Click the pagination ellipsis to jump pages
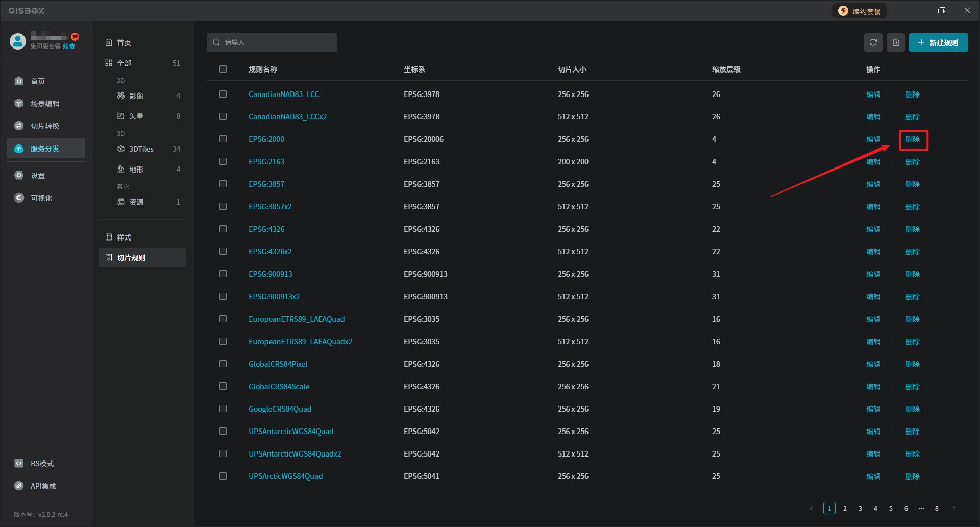 [x=921, y=508]
